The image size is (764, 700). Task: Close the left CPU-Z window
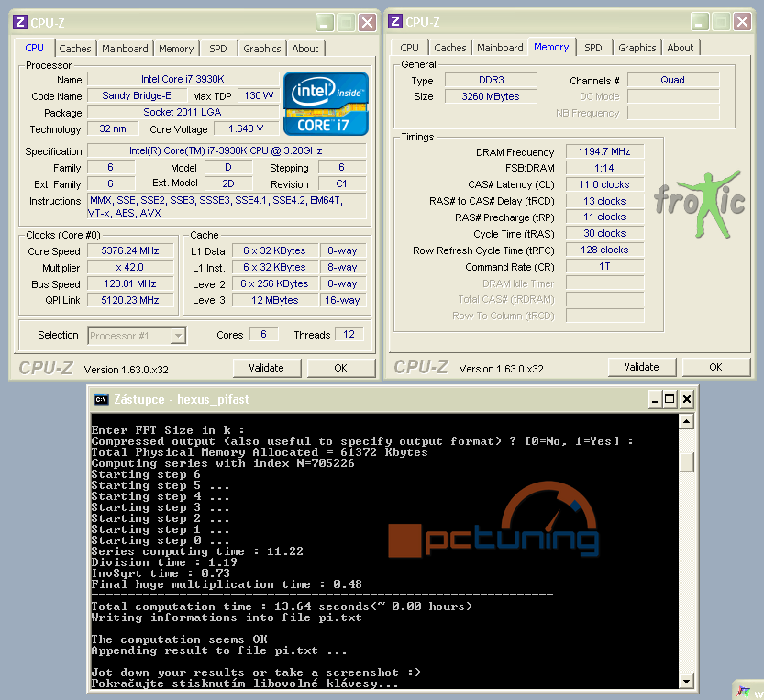(367, 22)
